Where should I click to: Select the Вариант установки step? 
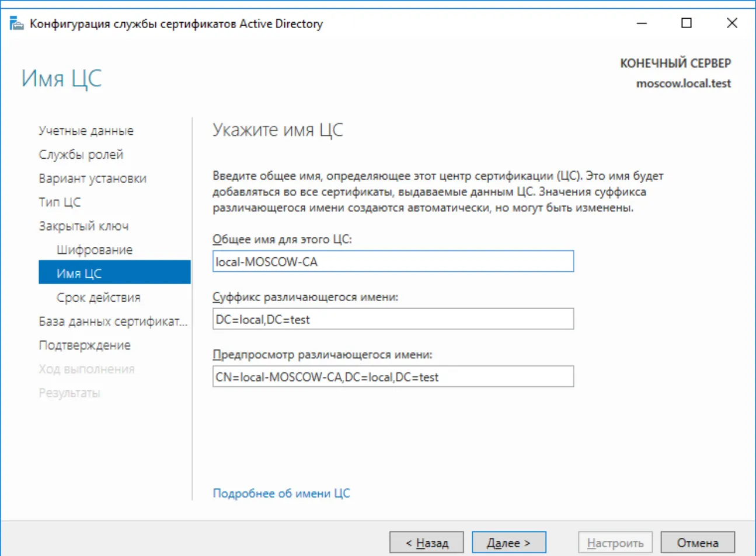pos(93,179)
